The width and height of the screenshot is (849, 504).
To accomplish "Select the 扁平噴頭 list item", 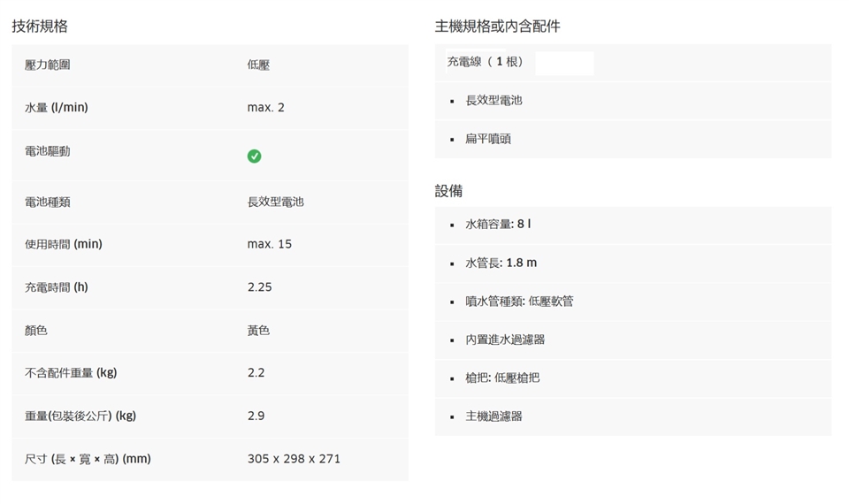I will point(488,139).
